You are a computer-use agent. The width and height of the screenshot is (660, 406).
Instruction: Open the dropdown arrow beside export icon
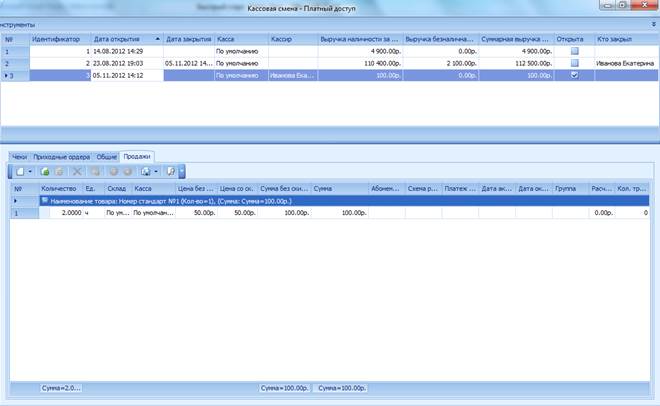[x=157, y=172]
